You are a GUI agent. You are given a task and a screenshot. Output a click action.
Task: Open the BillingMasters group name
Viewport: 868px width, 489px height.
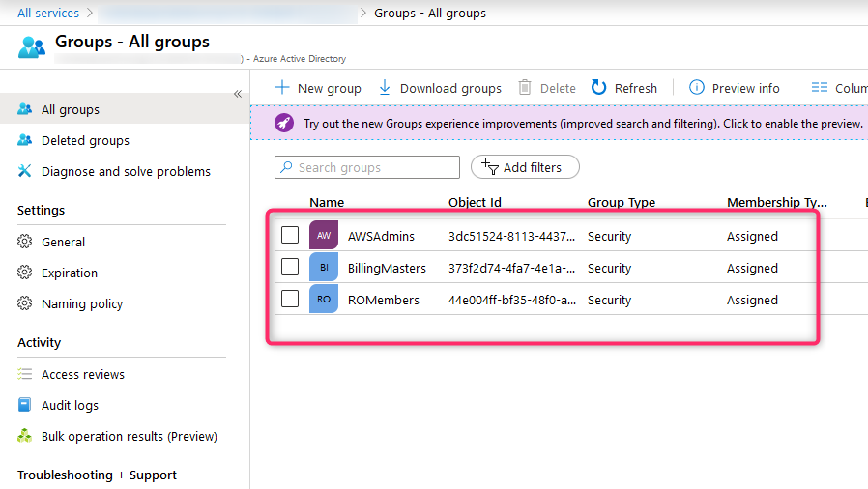(x=387, y=269)
